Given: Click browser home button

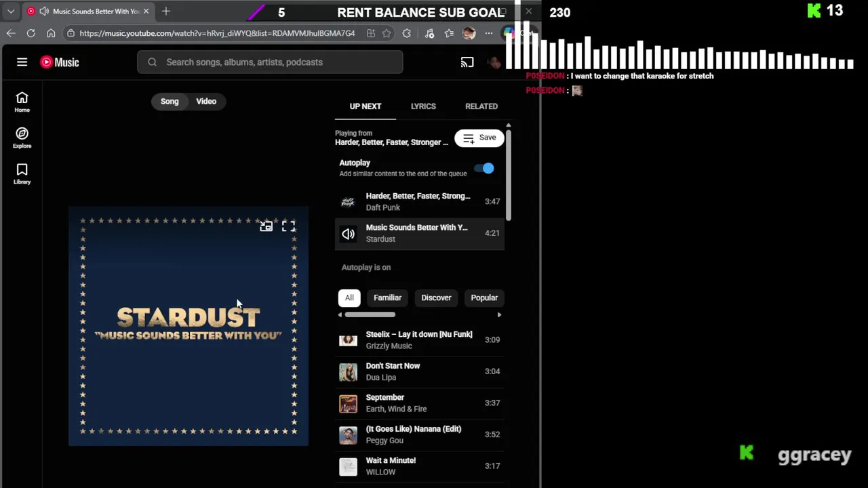Looking at the screenshot, I should pyautogui.click(x=51, y=33).
